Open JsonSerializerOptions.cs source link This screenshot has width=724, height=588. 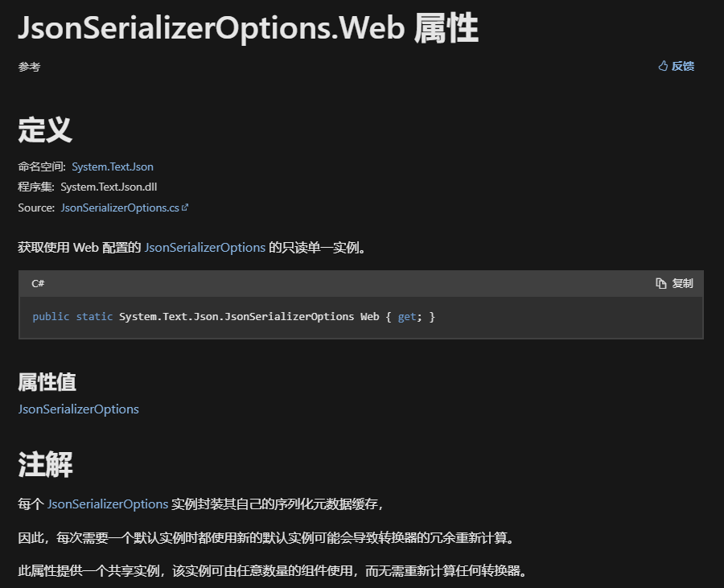(120, 208)
